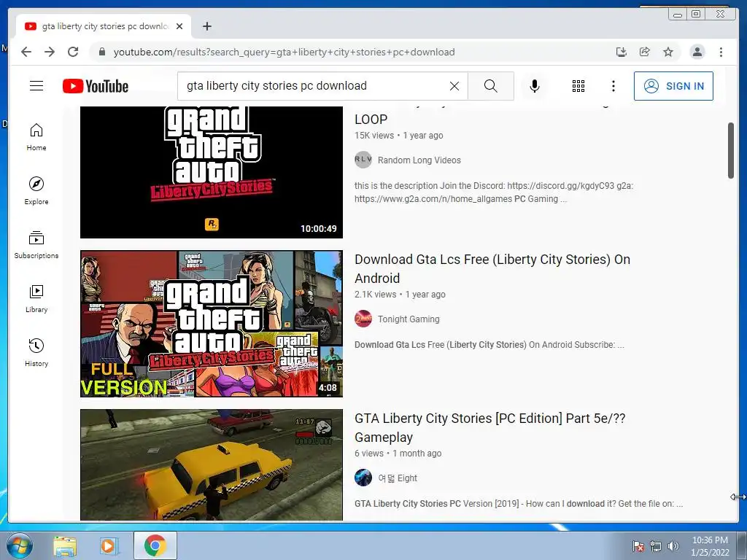
Task: Click the 'On Android Subscribe' description snippet
Action: click(489, 345)
